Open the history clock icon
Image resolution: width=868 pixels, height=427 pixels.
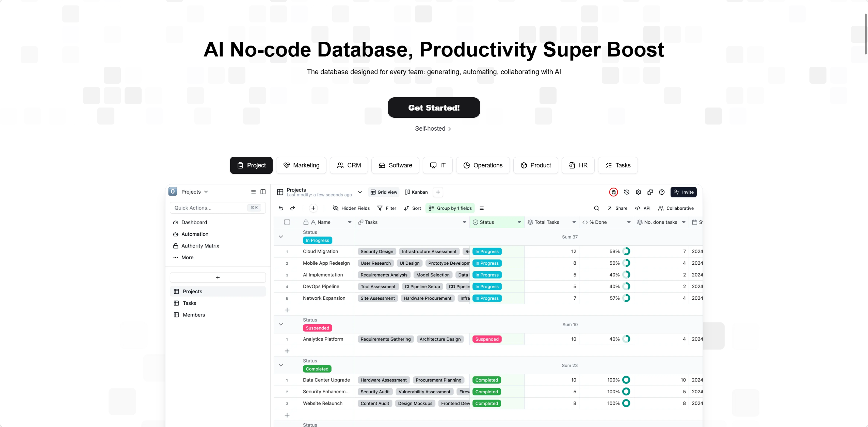click(627, 192)
